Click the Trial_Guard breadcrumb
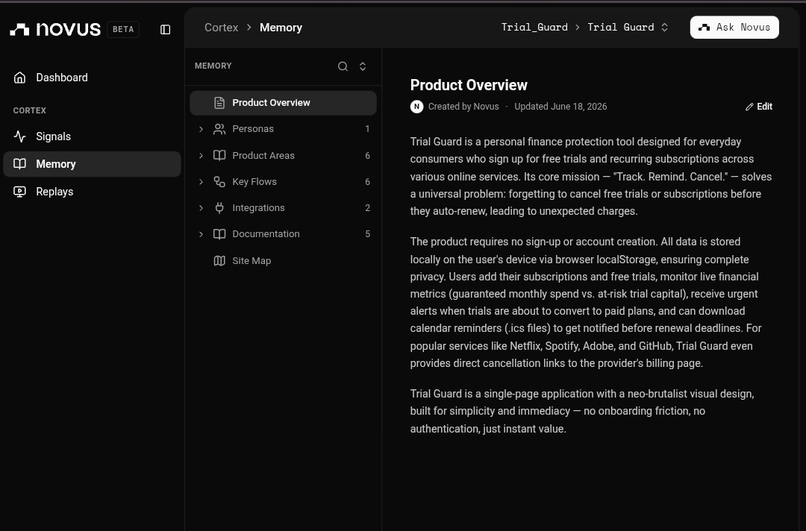The height and width of the screenshot is (531, 806). 535,27
